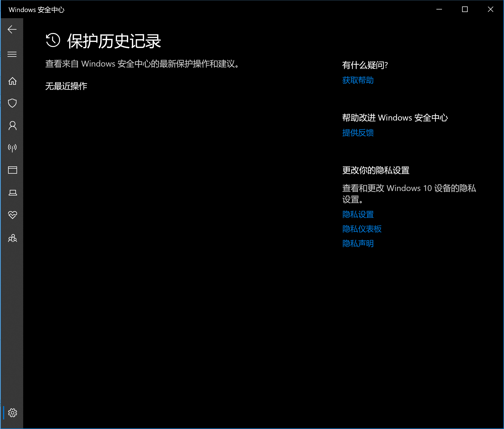Go to the Home page icon

coord(12,81)
